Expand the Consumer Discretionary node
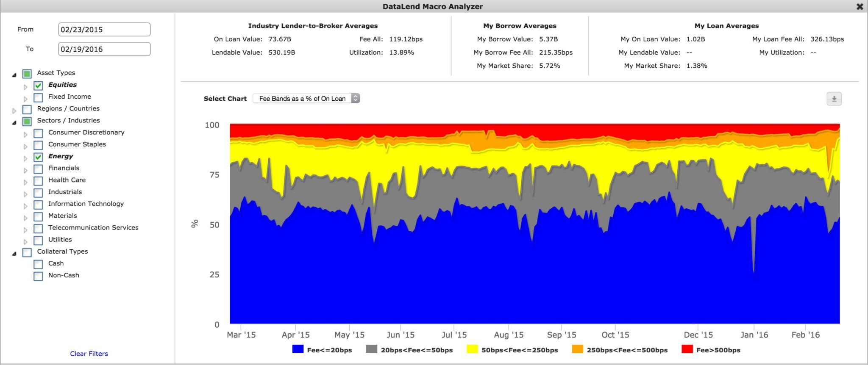The height and width of the screenshot is (365, 868). [x=25, y=135]
